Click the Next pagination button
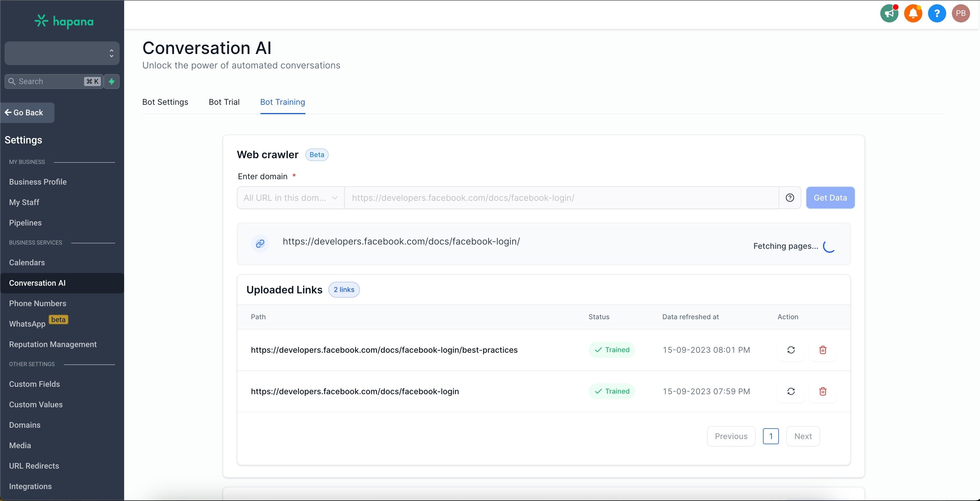 pos(803,436)
